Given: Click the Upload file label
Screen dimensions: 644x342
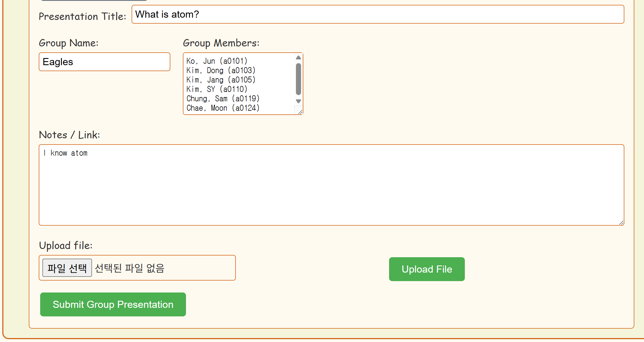Looking at the screenshot, I should tap(66, 245).
